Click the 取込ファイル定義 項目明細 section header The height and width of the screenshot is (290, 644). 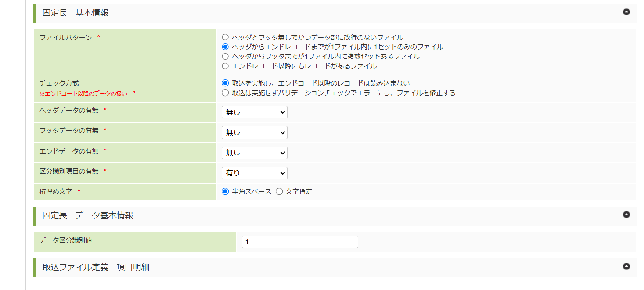96,267
